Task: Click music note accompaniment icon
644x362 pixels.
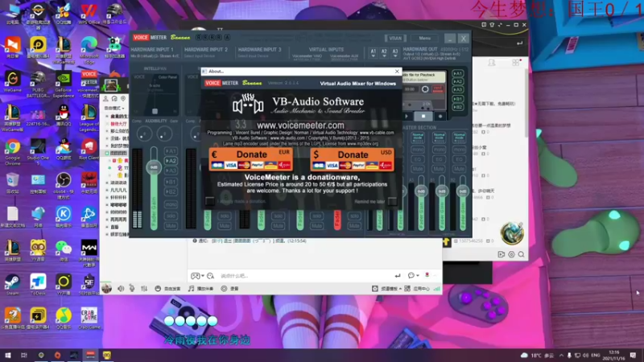Action: click(192, 289)
